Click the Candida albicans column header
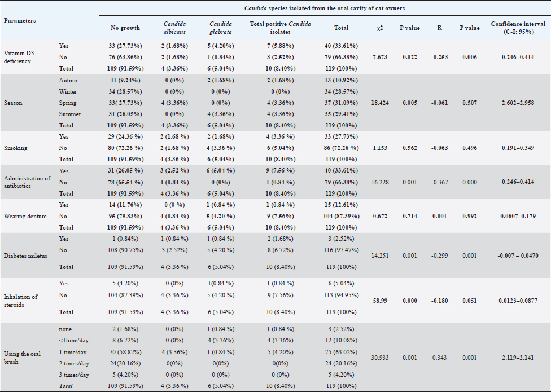Viewport: 551px width, 392px height. click(174, 28)
